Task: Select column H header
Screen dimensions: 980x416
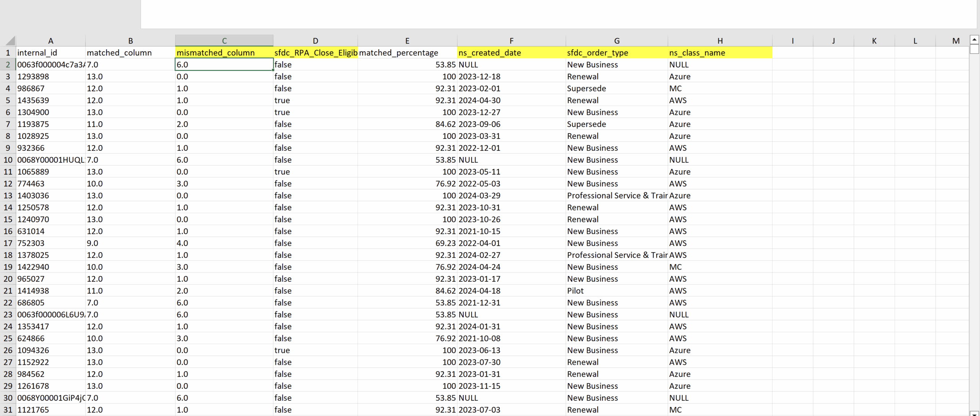Action: tap(720, 41)
